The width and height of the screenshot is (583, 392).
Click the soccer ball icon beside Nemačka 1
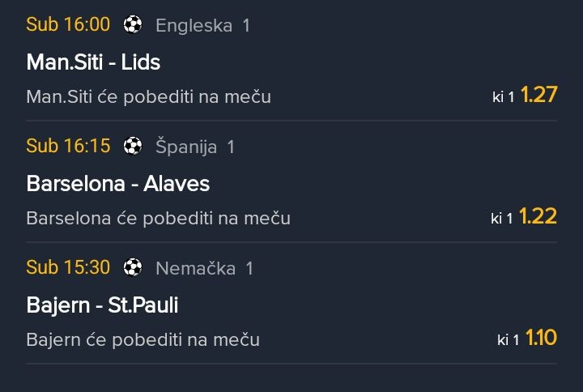[x=133, y=267]
